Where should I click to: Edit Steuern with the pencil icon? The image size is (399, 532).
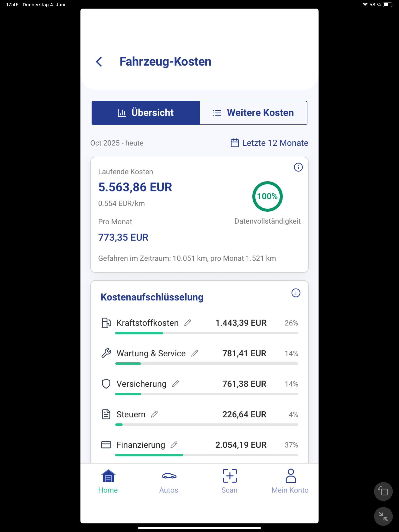click(x=154, y=414)
